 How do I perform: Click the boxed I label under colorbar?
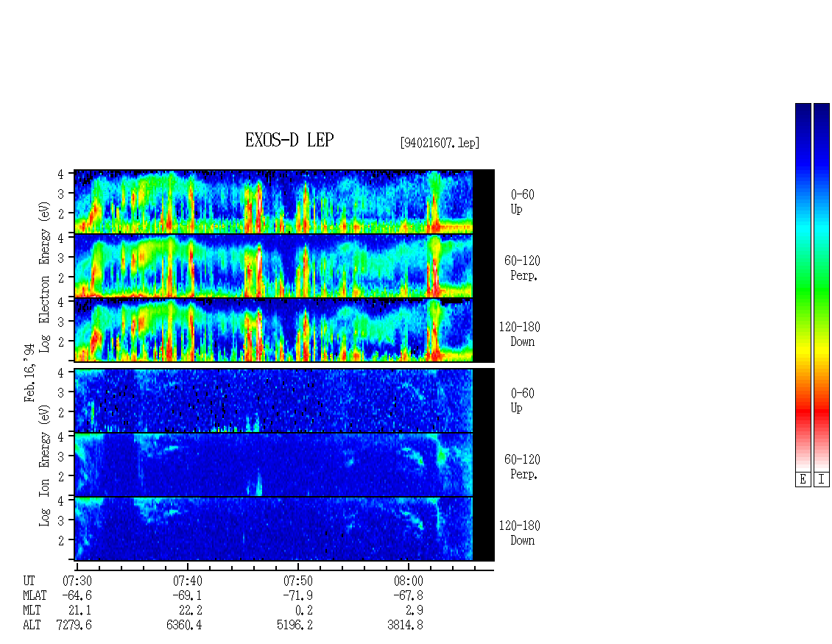[x=822, y=480]
